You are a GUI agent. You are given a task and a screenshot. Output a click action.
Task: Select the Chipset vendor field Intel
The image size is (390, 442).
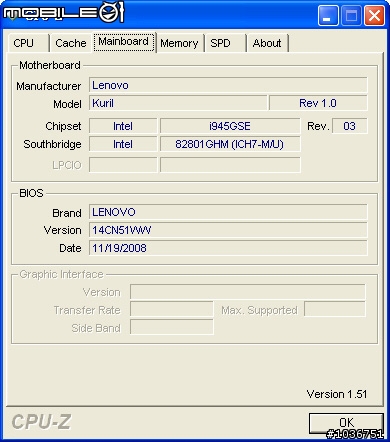pyautogui.click(x=123, y=126)
